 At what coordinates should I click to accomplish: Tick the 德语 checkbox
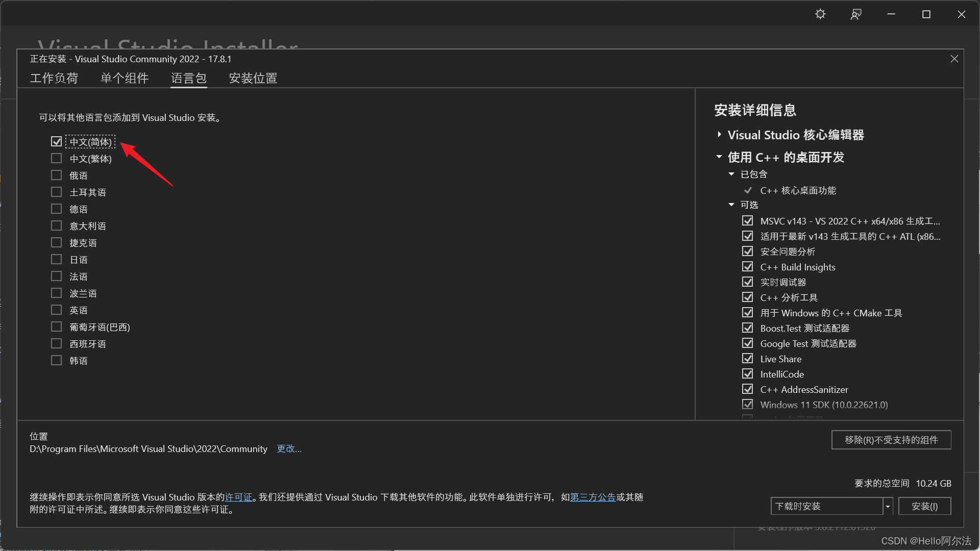coord(56,209)
